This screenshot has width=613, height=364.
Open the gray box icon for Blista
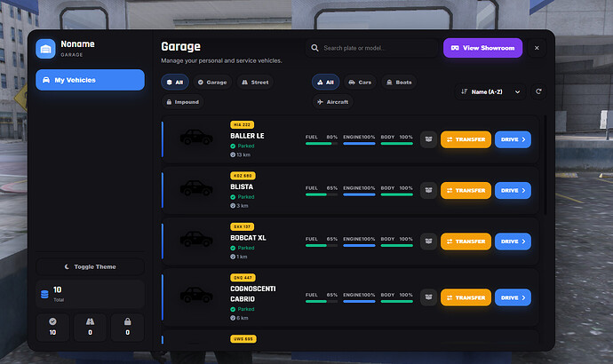pos(428,191)
